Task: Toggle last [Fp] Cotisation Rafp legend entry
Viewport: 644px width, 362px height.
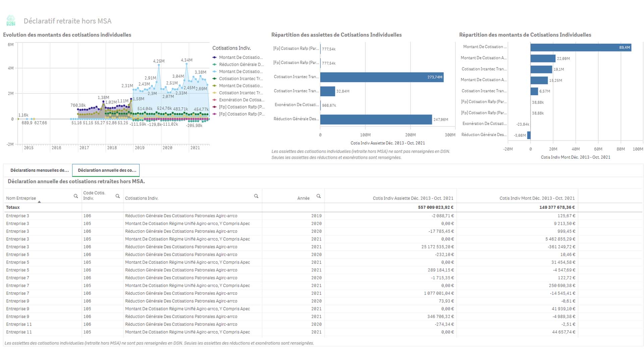Action: [x=241, y=114]
